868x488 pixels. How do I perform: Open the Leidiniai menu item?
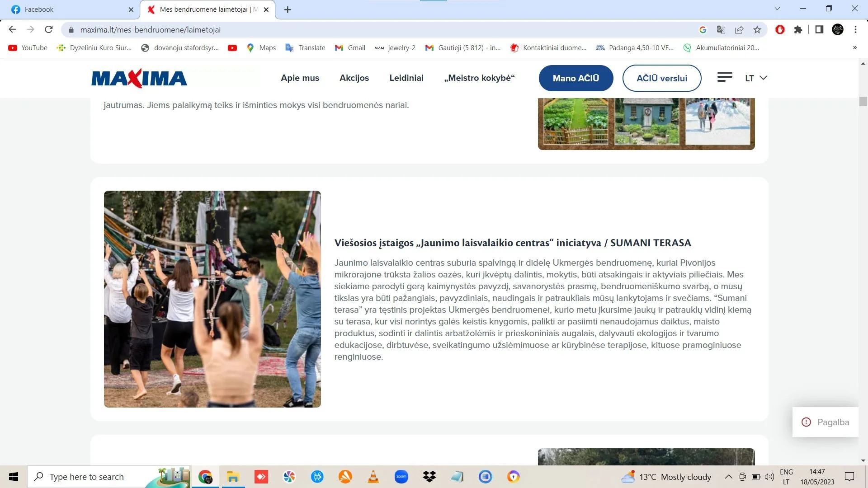click(x=406, y=78)
